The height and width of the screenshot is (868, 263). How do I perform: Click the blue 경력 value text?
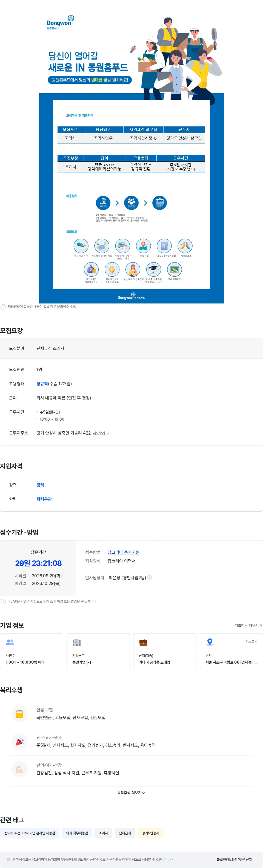40,485
